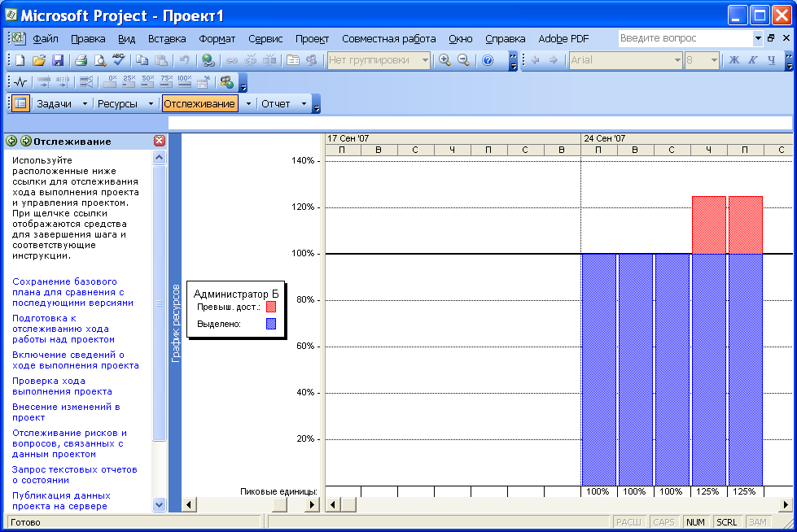
Task: Click the Undo arrow icon
Action: pyautogui.click(x=184, y=60)
